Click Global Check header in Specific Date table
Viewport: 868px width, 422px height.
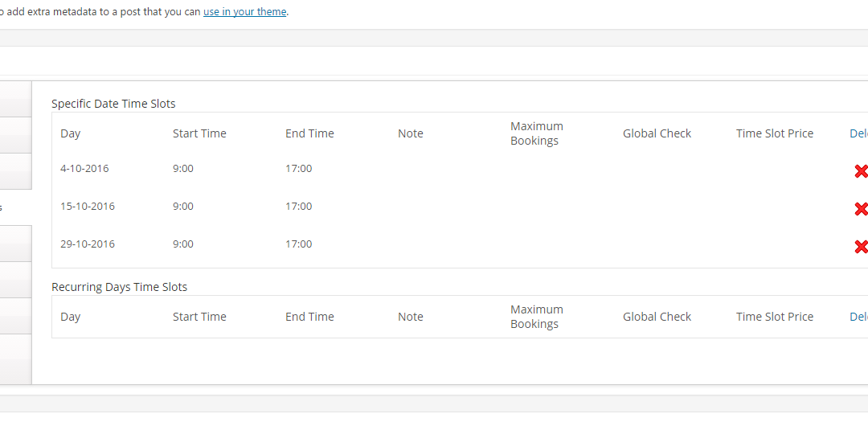coord(657,133)
